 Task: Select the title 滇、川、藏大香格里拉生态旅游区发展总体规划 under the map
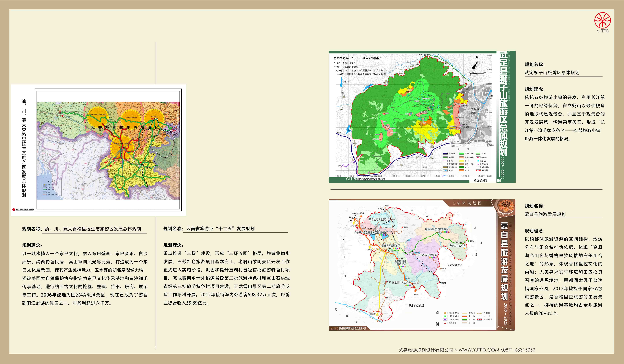click(93, 229)
